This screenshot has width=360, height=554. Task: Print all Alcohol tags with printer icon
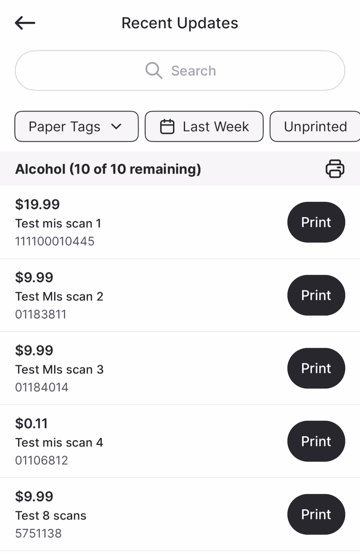click(x=335, y=169)
